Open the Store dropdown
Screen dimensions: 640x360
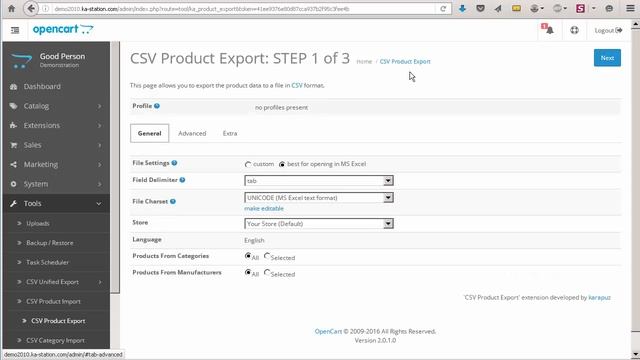pos(319,224)
